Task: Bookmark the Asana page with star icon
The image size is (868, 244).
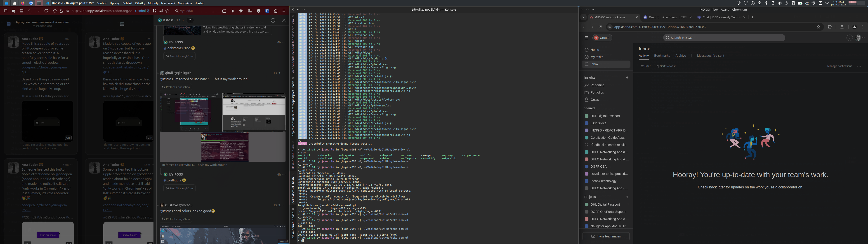Action: click(818, 27)
